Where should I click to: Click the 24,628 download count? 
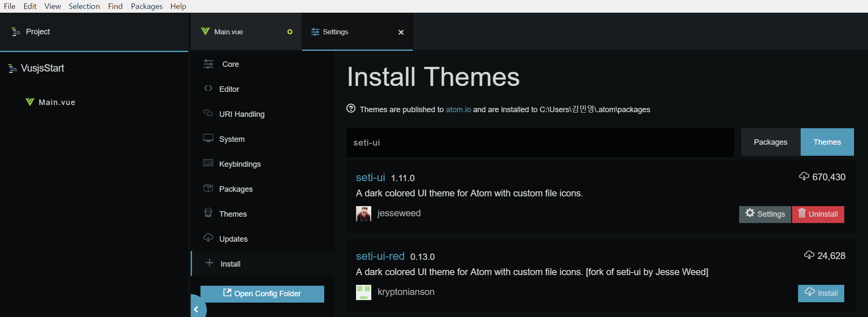[x=831, y=256]
